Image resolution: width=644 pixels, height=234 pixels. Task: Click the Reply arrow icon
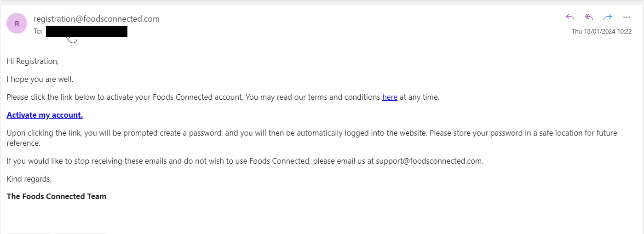coord(570,17)
